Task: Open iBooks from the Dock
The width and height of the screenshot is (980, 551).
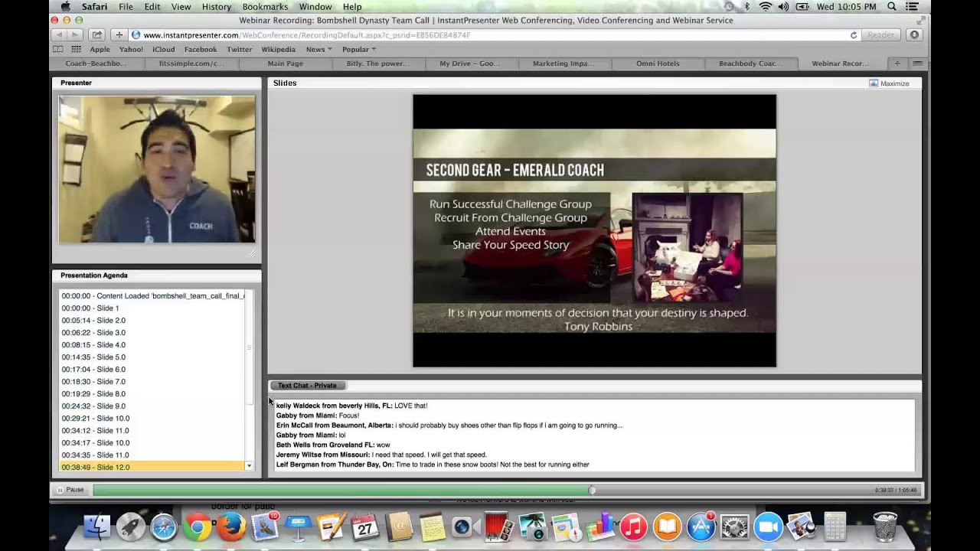Action: coord(667,527)
